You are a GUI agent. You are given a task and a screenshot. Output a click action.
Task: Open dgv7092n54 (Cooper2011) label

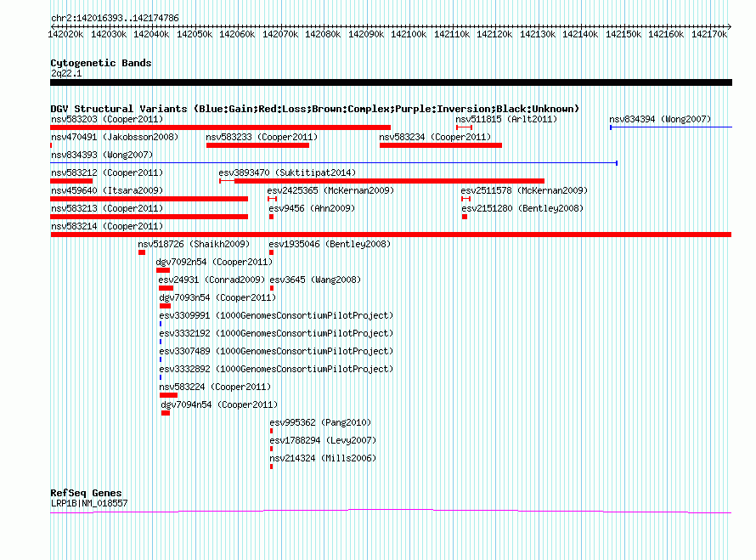(x=214, y=262)
